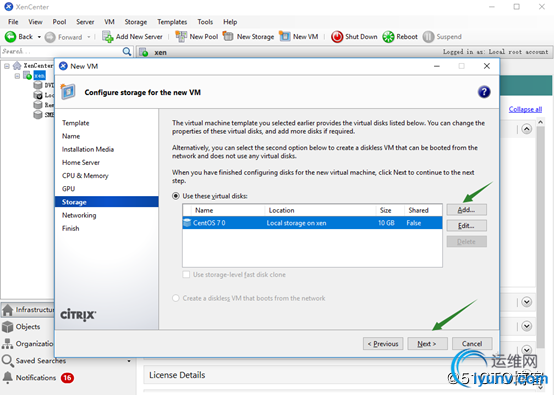Go to the Name wizard step
Viewport: 554px width, 395px height.
71,136
